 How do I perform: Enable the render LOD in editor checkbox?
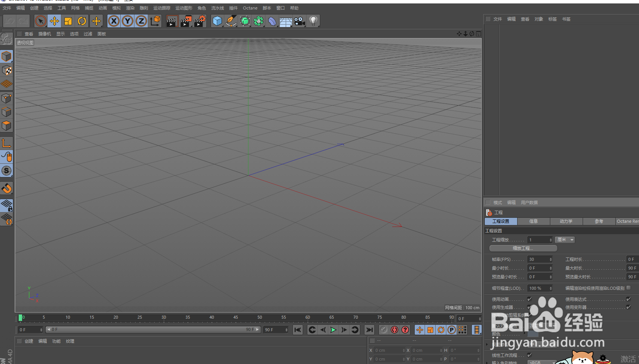click(628, 288)
